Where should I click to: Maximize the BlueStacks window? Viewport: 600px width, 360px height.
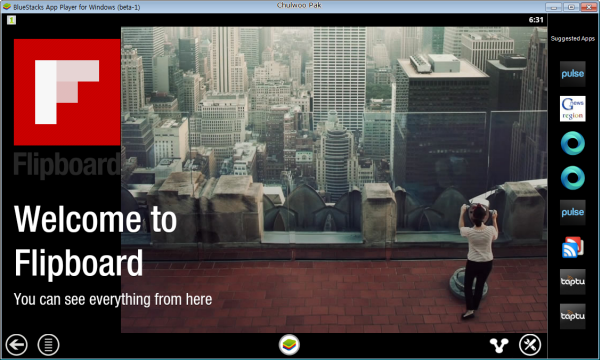click(571, 7)
